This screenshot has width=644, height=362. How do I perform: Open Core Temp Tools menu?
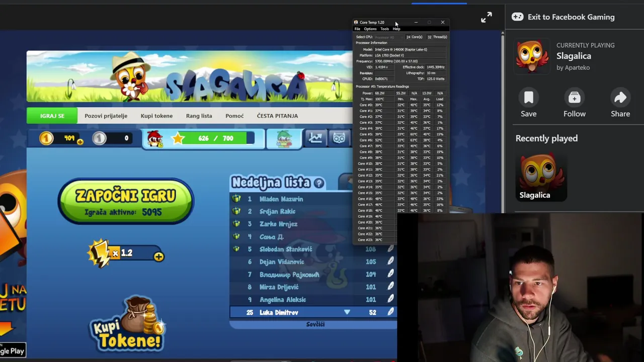pyautogui.click(x=384, y=29)
